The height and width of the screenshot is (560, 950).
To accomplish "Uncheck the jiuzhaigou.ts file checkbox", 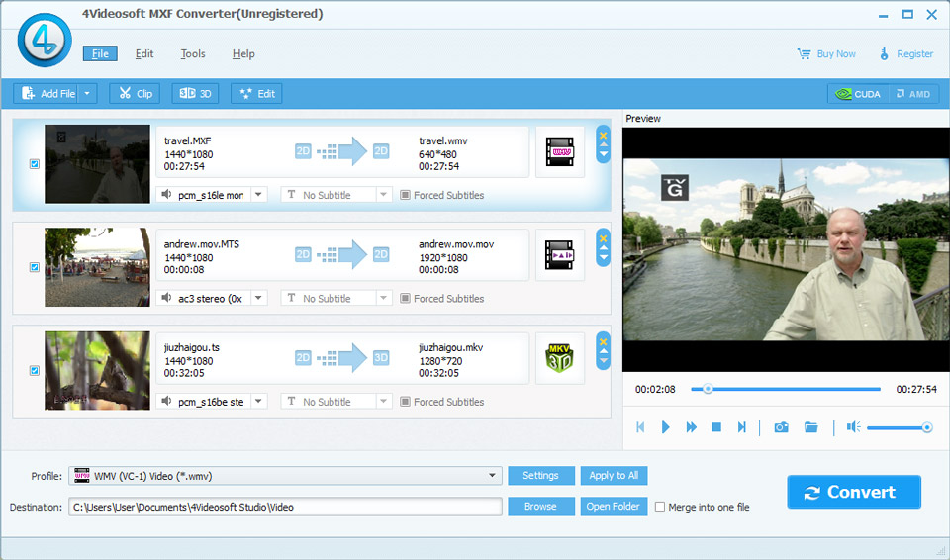I will click(35, 370).
